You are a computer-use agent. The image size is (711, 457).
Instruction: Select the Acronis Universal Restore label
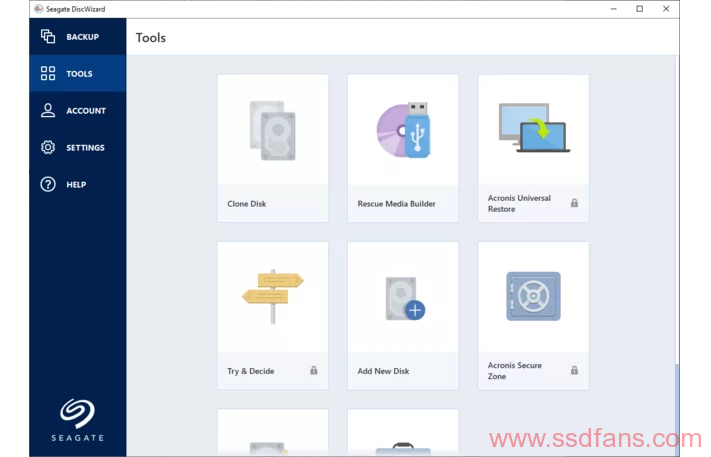tap(519, 204)
